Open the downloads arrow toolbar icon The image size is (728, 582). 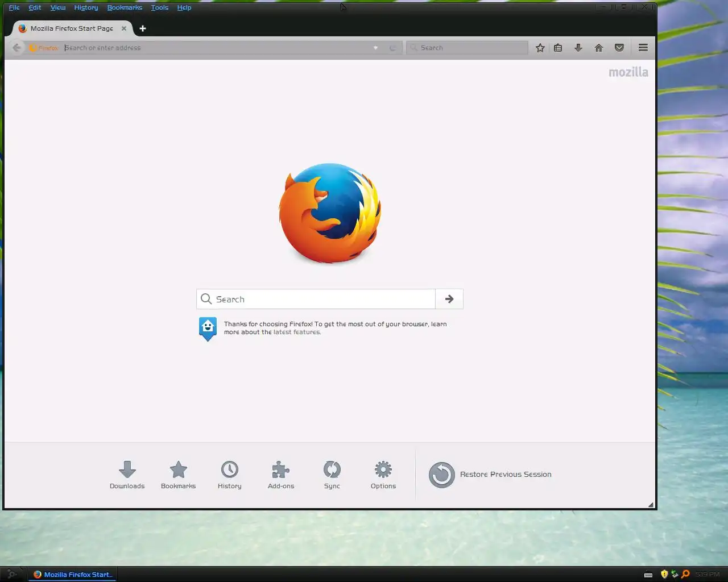pos(578,48)
